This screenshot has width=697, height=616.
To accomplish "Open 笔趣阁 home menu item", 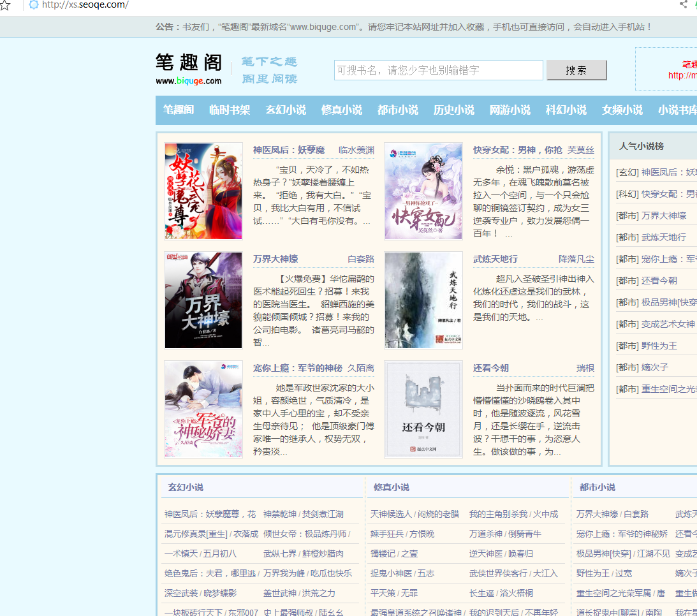I will click(x=179, y=110).
